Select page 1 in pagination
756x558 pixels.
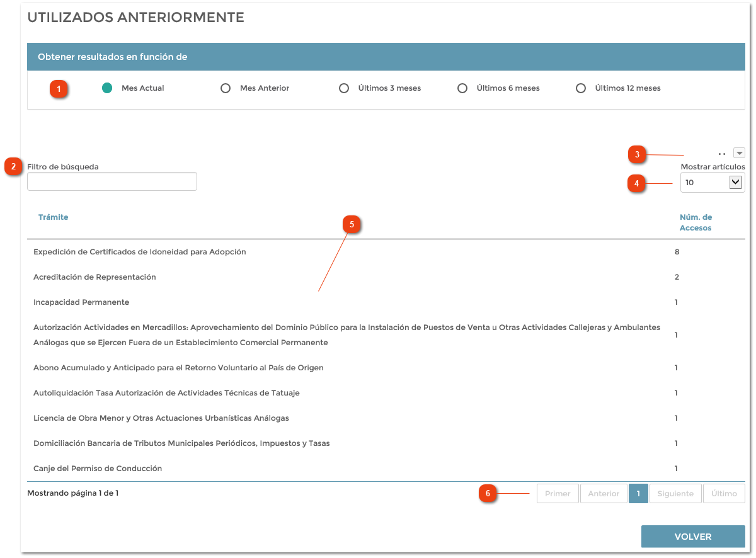638,493
